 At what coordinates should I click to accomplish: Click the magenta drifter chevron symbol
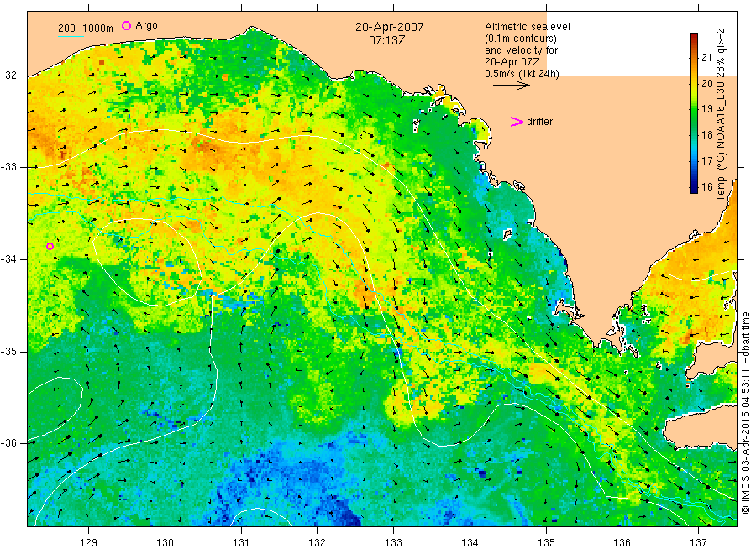coord(517,122)
